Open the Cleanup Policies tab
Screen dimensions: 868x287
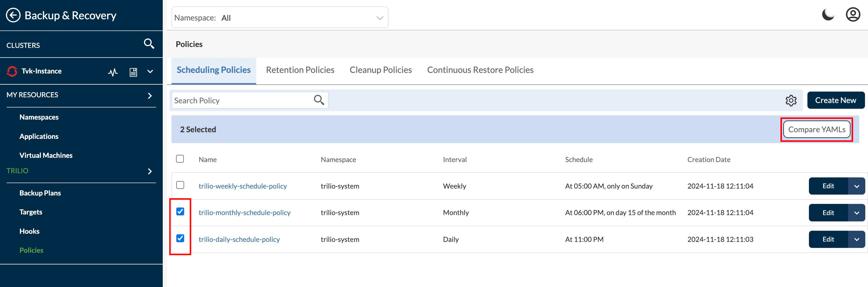tap(380, 70)
